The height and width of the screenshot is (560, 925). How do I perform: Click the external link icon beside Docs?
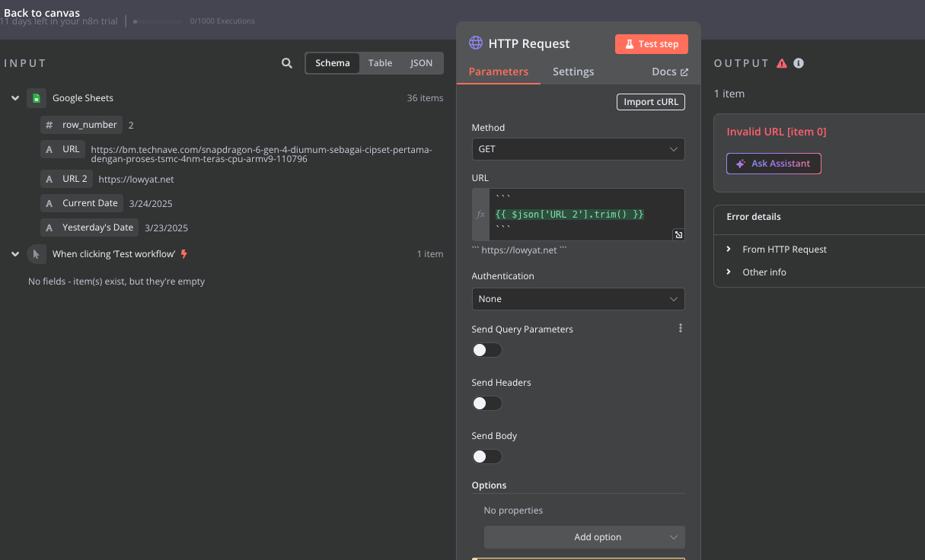(x=684, y=72)
